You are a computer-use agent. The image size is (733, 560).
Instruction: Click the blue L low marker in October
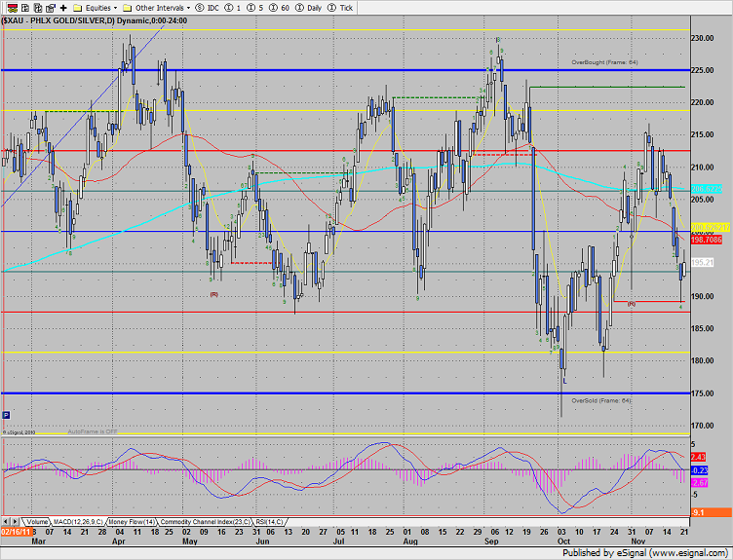564,382
